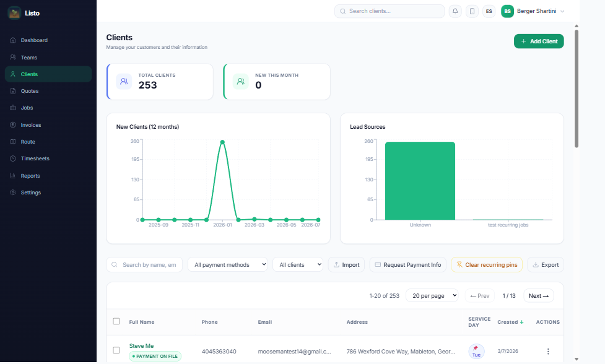Click the Listo logo icon

pyautogui.click(x=14, y=13)
